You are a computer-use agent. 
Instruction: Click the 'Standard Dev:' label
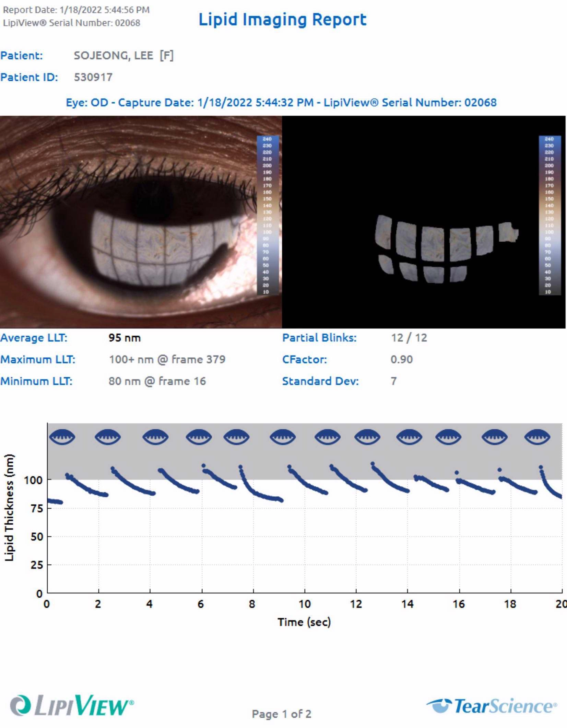pyautogui.click(x=320, y=381)
